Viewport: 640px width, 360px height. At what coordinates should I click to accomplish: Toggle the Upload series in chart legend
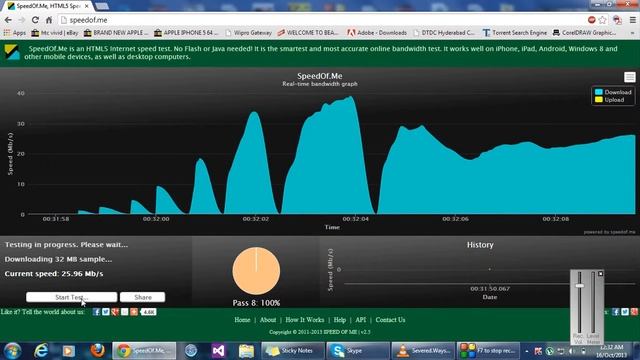(609, 100)
